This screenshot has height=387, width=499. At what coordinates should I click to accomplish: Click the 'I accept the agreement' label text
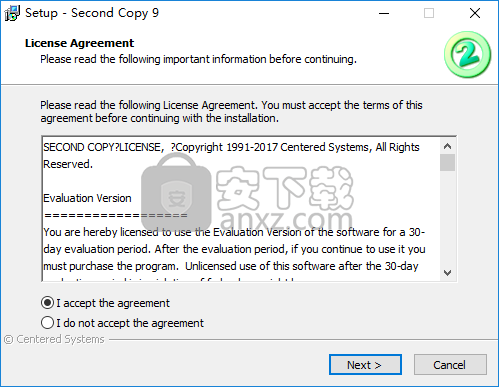tap(113, 303)
